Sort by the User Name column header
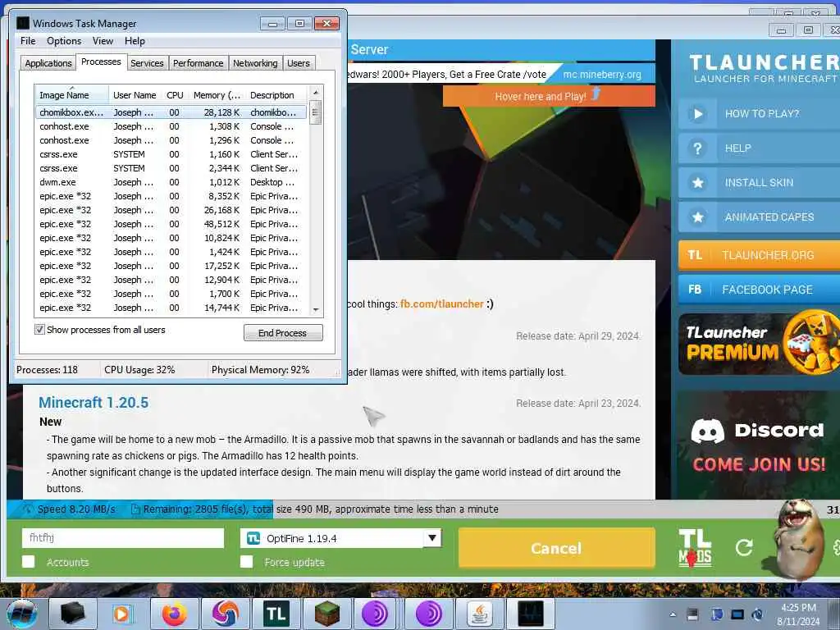This screenshot has height=630, width=840. click(x=135, y=95)
